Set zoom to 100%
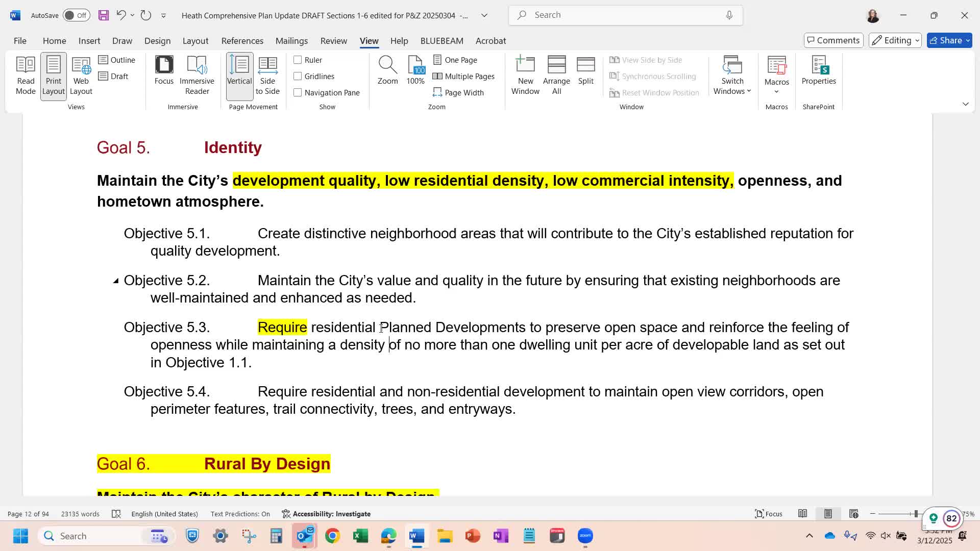 [x=415, y=70]
